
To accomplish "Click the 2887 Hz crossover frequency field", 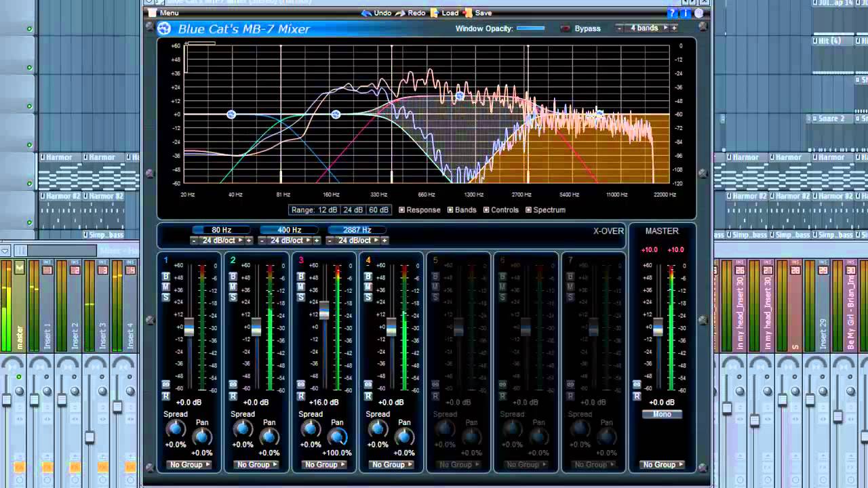I will click(x=357, y=230).
